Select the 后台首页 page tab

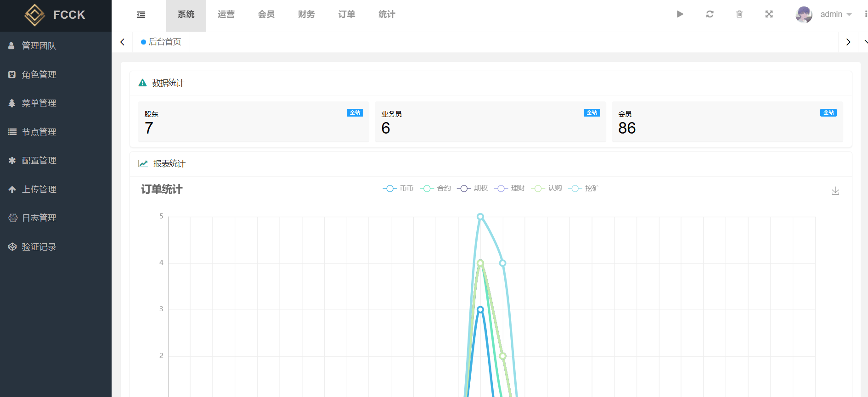[161, 42]
